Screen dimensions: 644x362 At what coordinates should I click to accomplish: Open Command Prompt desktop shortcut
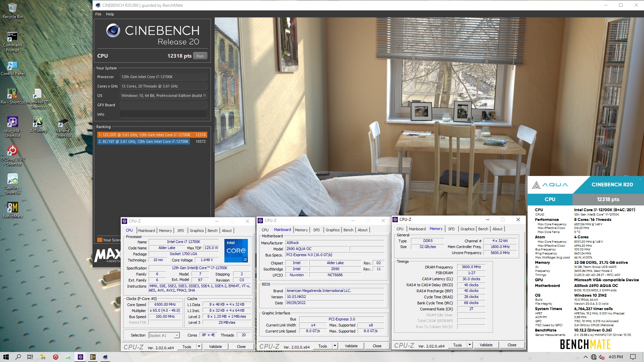pyautogui.click(x=12, y=42)
